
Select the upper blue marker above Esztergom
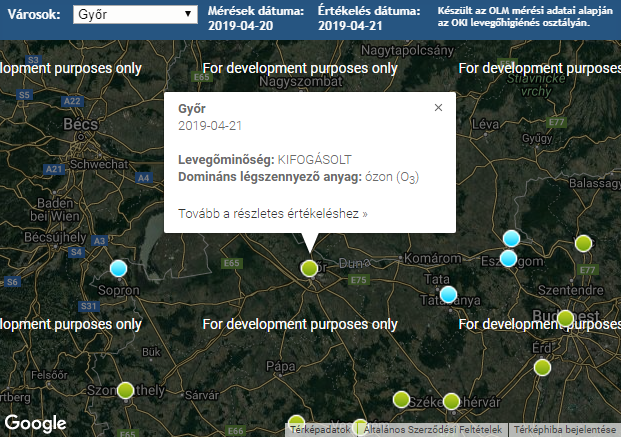click(x=511, y=238)
